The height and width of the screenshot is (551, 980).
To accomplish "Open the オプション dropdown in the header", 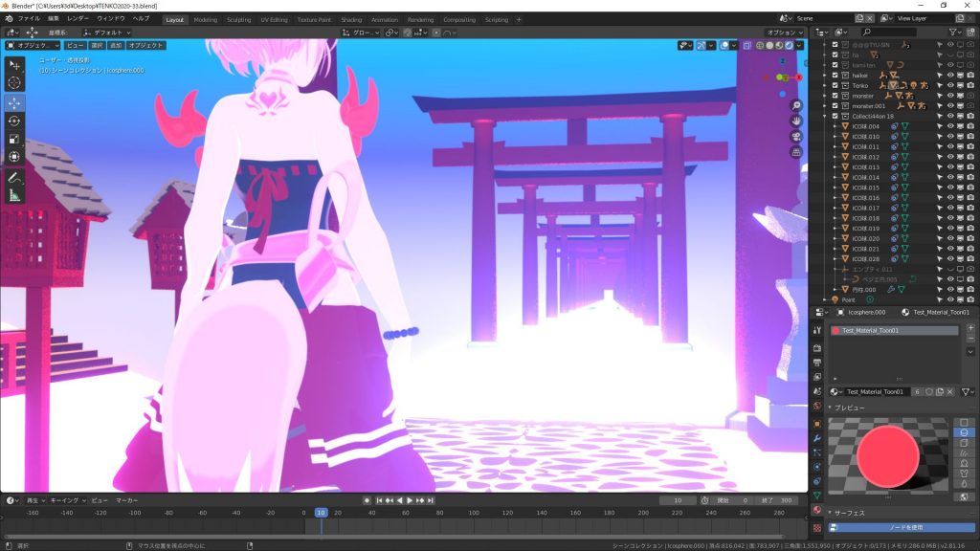I will [785, 33].
